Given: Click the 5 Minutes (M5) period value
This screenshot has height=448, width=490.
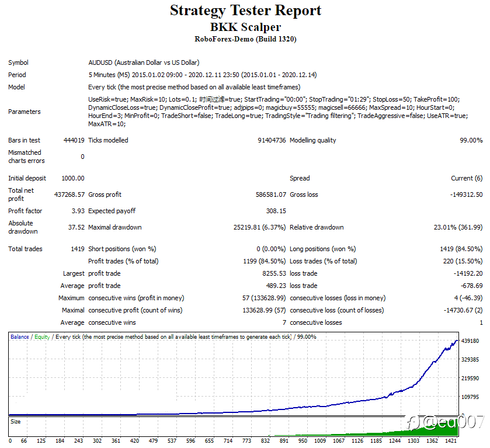Looking at the screenshot, I should click(203, 75).
